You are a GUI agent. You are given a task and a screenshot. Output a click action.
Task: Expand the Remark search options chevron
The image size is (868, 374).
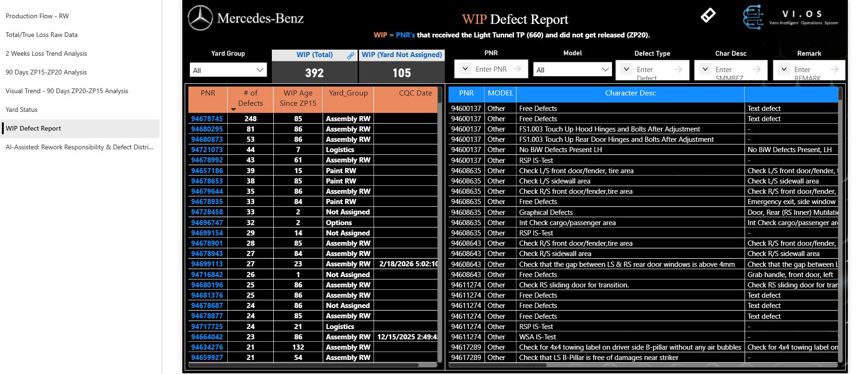point(784,69)
